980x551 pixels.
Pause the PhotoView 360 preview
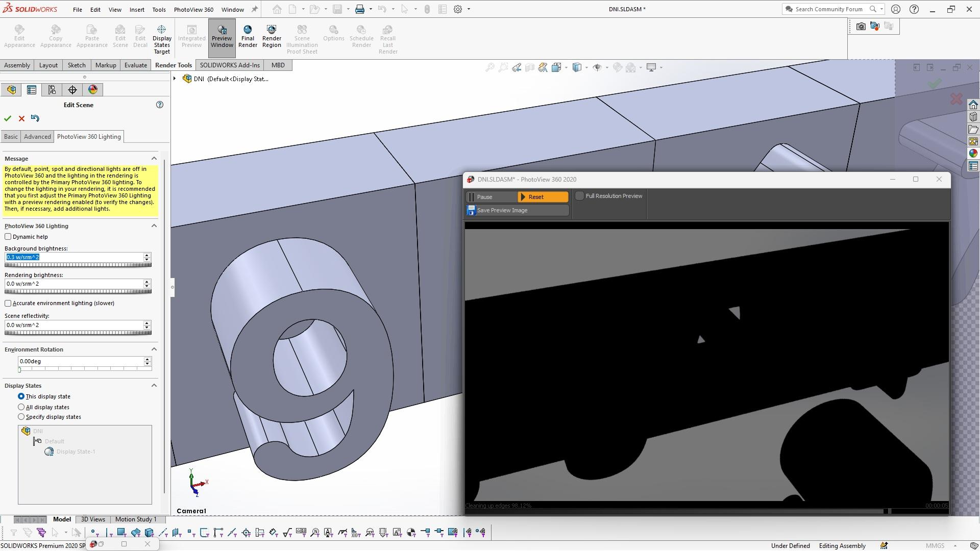pos(491,197)
